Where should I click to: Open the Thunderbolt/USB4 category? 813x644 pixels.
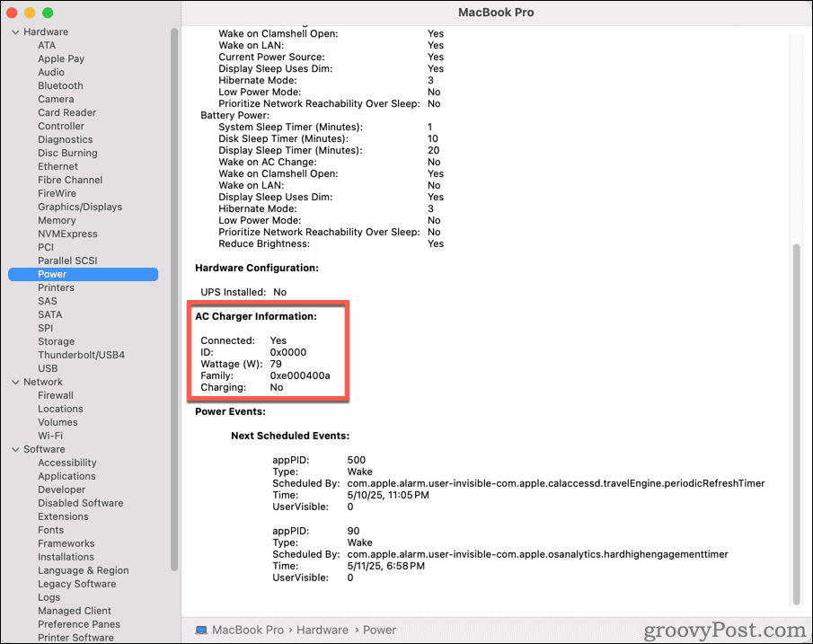(82, 355)
